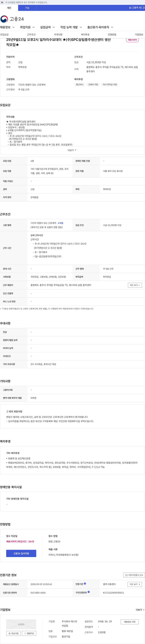
Task: Click the 시급 10,353원 이상 in 임금 조건
Action: (112, 225)
